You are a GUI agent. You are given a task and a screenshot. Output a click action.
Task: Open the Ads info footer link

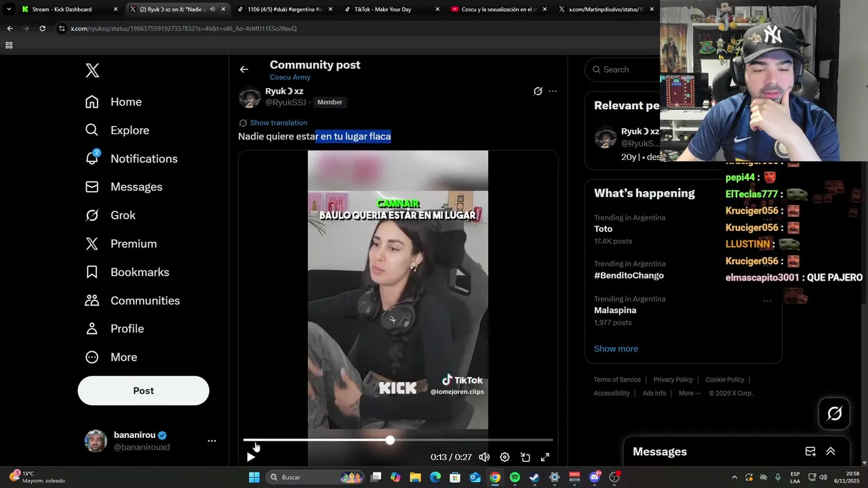tap(654, 393)
